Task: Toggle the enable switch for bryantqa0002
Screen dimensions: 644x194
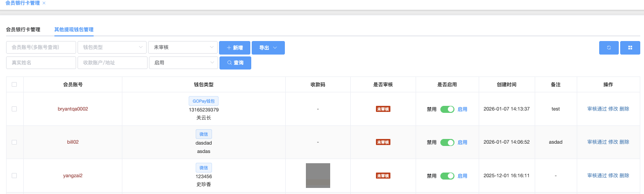Action: [447, 109]
